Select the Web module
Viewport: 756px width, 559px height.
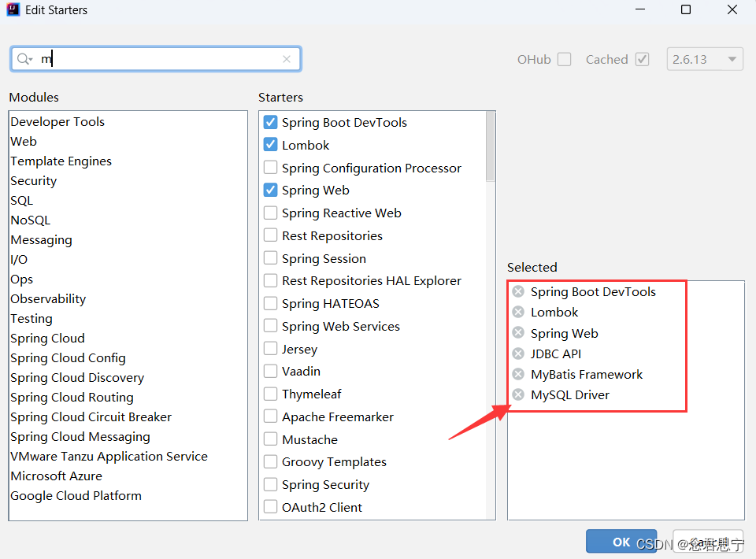tap(24, 141)
